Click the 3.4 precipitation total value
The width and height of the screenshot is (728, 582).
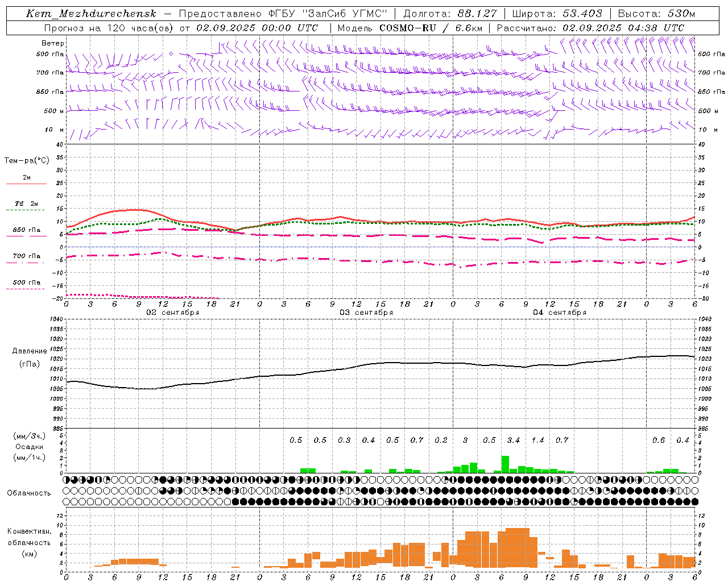point(514,440)
